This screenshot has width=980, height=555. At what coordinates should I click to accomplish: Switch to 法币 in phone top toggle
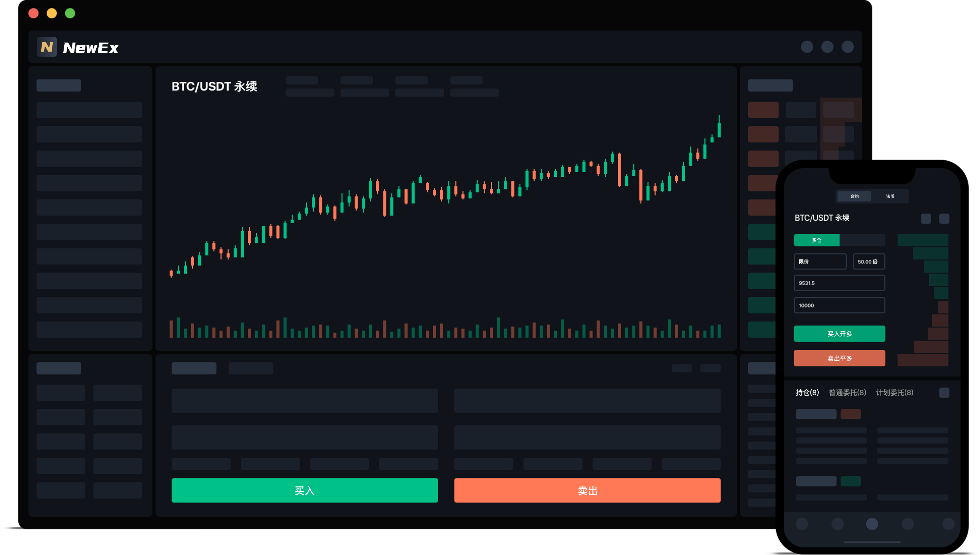click(890, 196)
